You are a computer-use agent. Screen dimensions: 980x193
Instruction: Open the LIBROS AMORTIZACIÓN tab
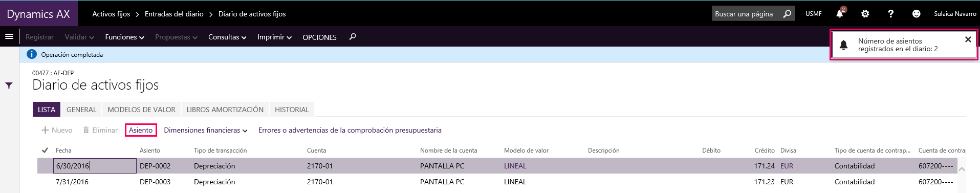click(225, 110)
